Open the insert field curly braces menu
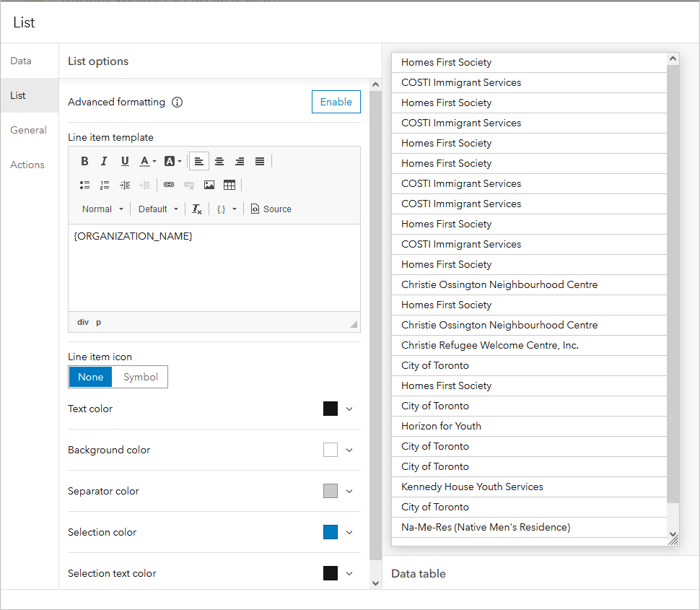Screen dimensions: 700x610 click(227, 209)
